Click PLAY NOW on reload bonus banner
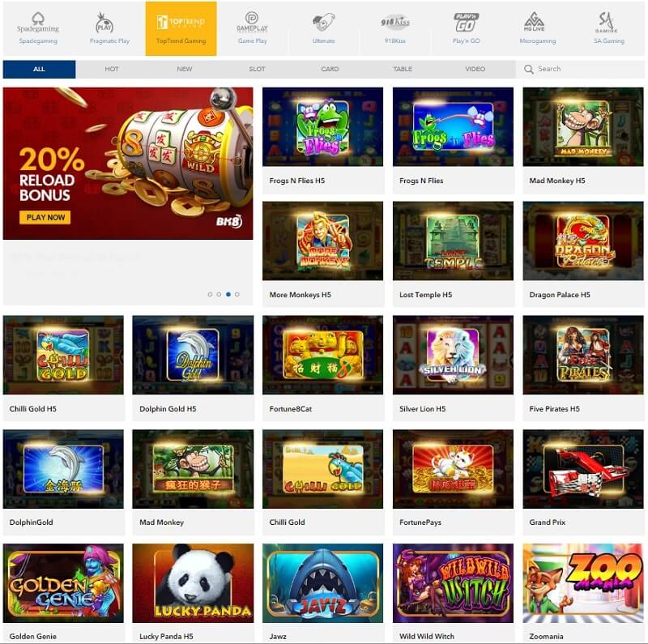The height and width of the screenshot is (644, 648). (45, 217)
